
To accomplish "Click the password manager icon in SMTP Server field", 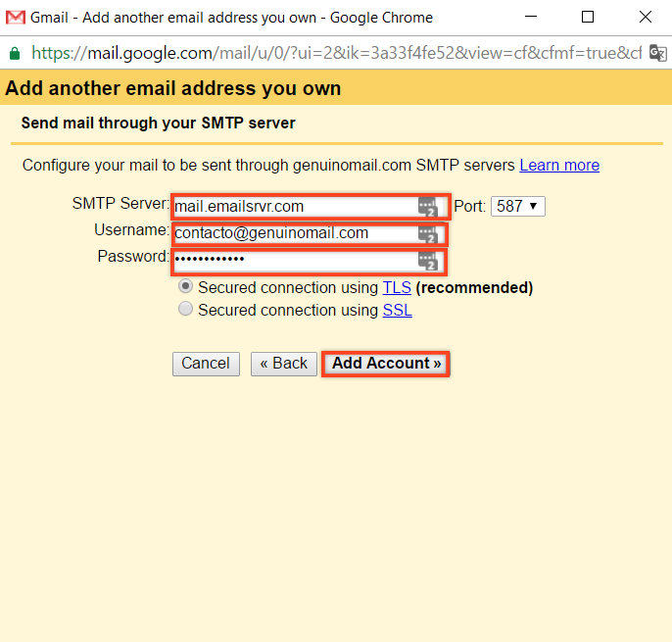I will (428, 207).
